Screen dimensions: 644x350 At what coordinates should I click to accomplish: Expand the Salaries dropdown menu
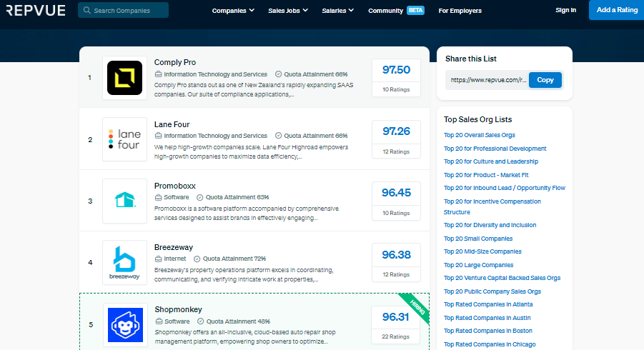point(337,11)
